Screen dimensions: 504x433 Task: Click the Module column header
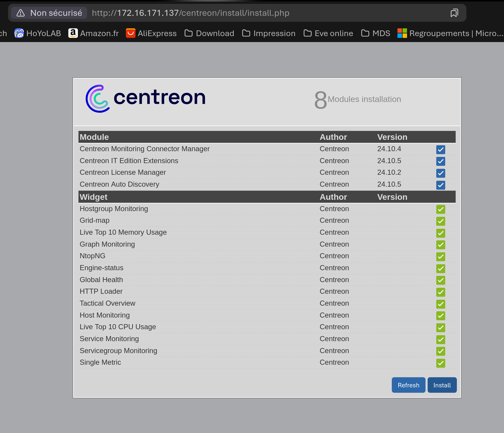[x=94, y=137]
